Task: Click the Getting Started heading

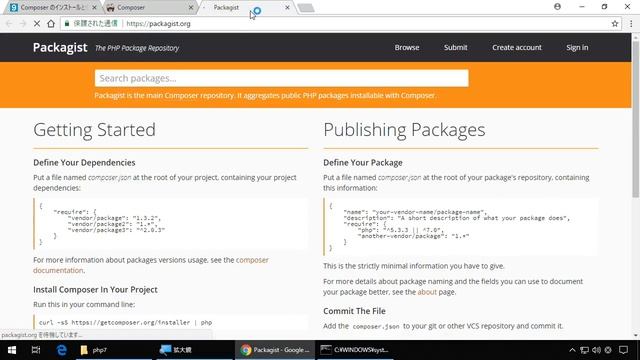Action: click(94, 130)
